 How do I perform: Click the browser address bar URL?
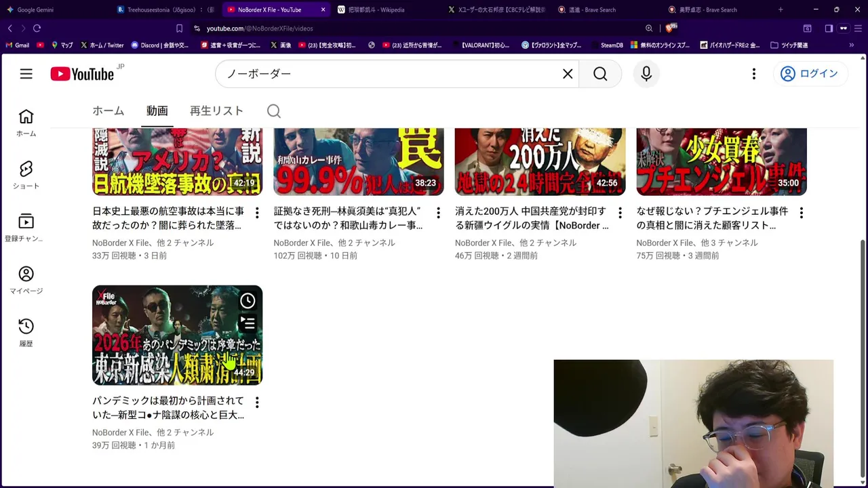coord(260,28)
